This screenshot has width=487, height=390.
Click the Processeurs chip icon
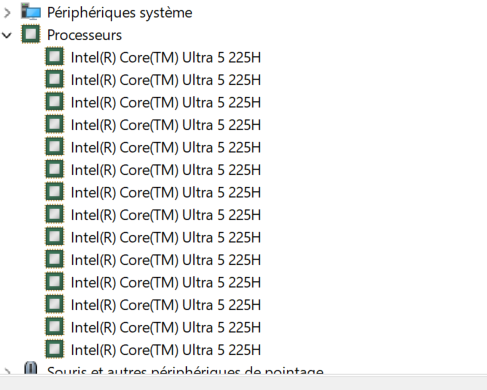tap(31, 34)
